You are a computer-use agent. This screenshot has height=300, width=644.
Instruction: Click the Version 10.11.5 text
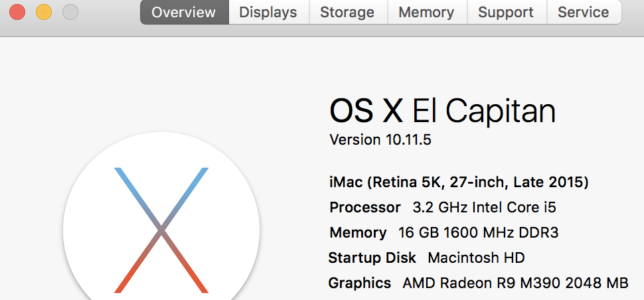click(380, 140)
